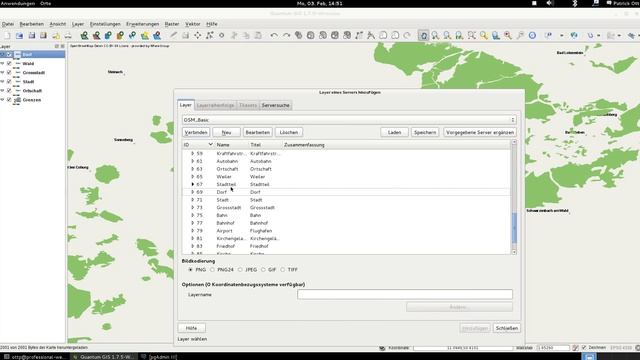
Task: Click the Add SpatiaLite Layer icon
Action: pyautogui.click(x=120, y=36)
